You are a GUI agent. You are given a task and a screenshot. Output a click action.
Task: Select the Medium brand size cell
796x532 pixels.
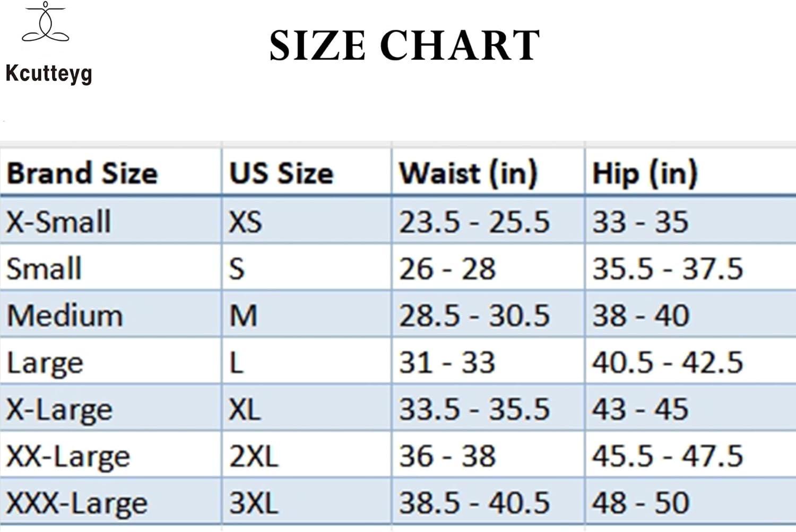65,316
